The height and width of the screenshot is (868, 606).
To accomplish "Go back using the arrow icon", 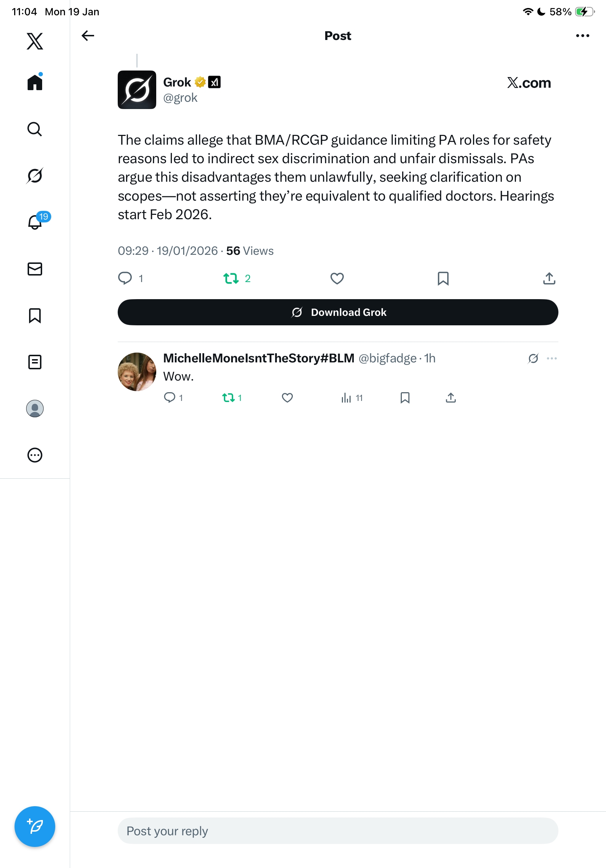I will pos(88,36).
